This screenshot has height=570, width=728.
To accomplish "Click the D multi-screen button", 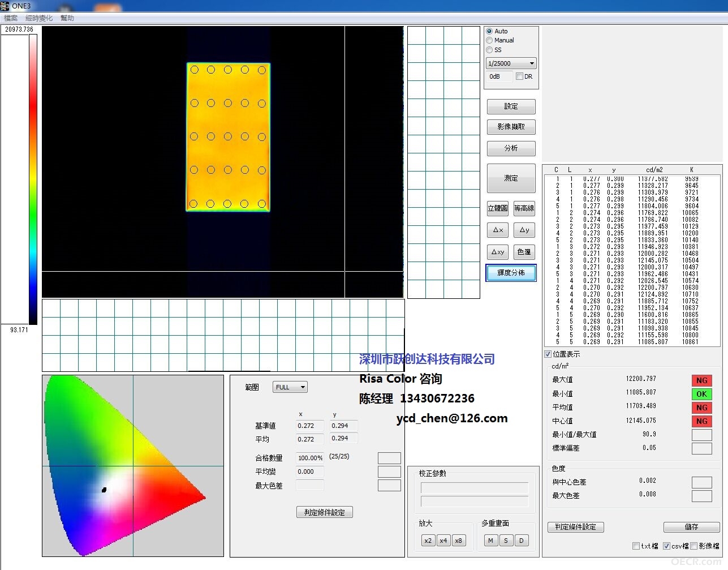I will pyautogui.click(x=522, y=541).
